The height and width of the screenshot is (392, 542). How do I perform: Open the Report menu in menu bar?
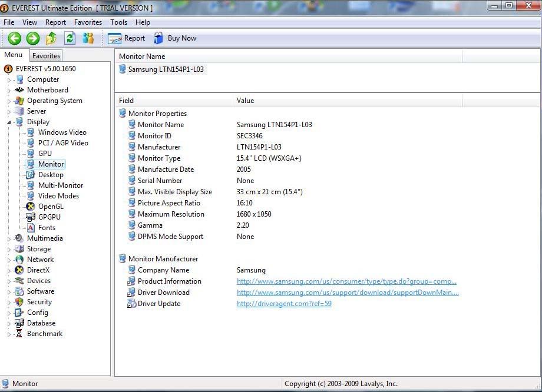click(55, 22)
